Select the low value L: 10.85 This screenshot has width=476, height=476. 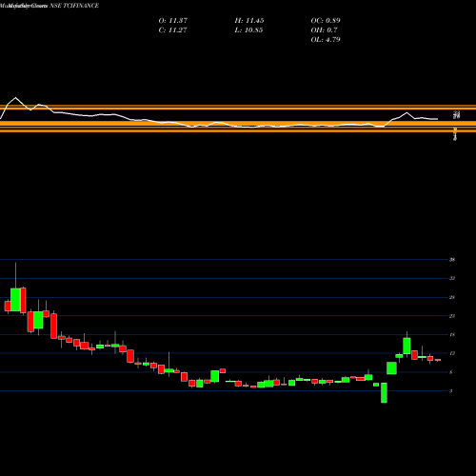(248, 30)
